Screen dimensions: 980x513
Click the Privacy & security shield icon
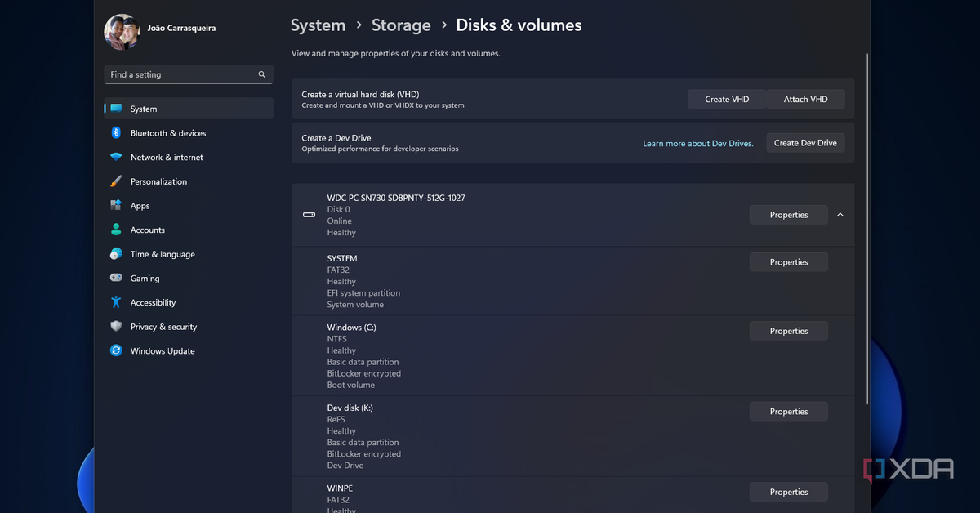click(x=116, y=327)
